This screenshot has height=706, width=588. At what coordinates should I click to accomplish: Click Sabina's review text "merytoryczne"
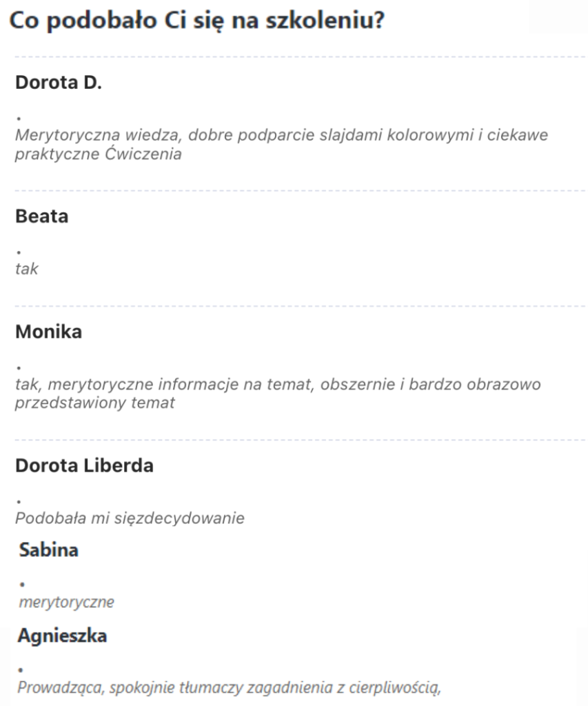(66, 602)
